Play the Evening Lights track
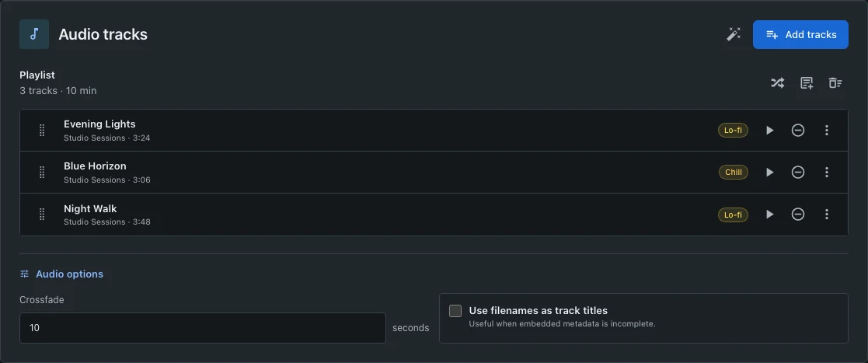 pyautogui.click(x=769, y=131)
